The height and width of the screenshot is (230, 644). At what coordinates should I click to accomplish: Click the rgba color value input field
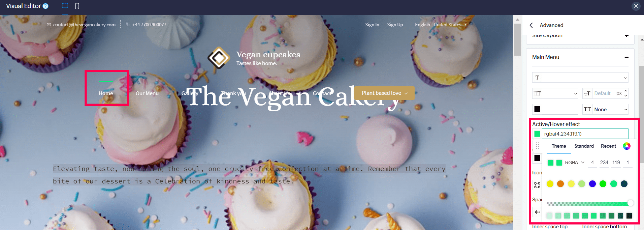(585, 134)
